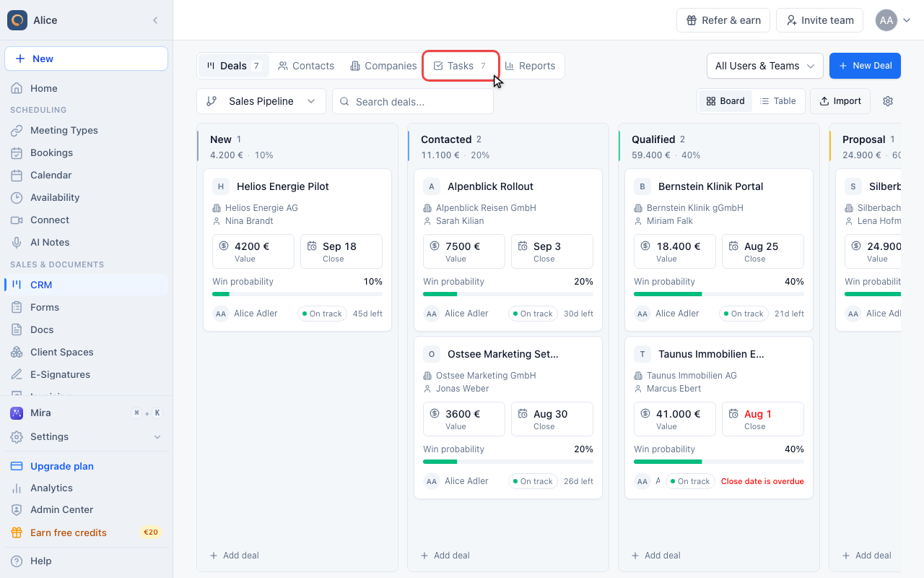Screen dimensions: 924x578
Task: Click the On track status on Alpenblick Rollout
Action: pos(533,314)
